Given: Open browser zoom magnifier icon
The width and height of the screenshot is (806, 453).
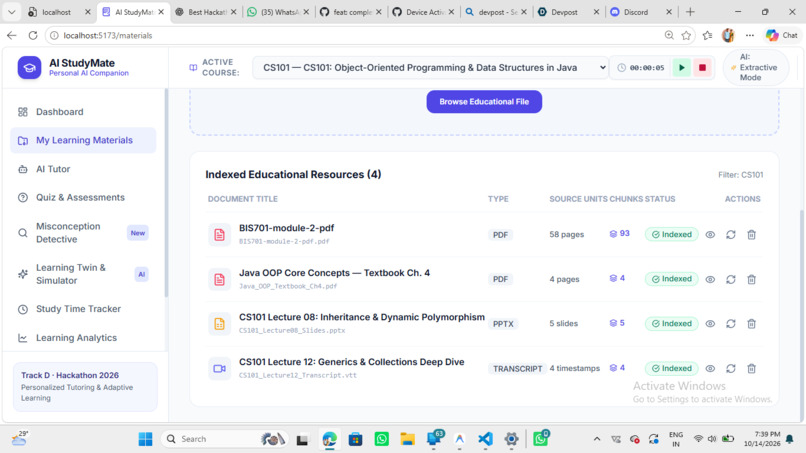Looking at the screenshot, I should click(x=669, y=35).
